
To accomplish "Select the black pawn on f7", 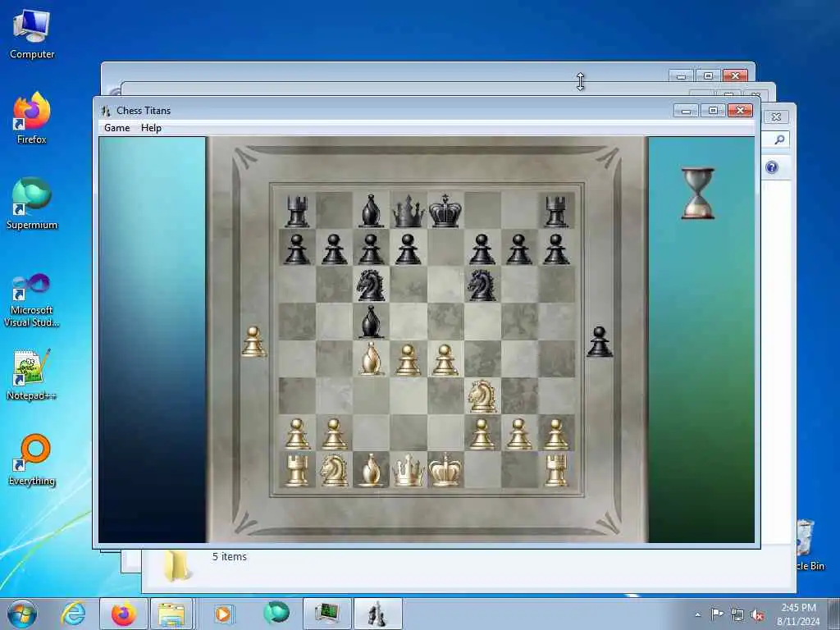I will [482, 249].
